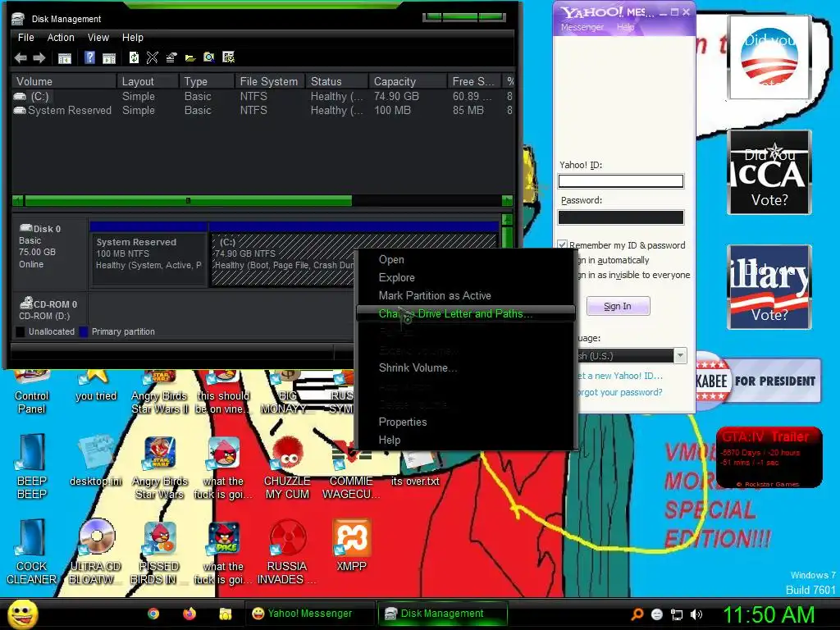Choose Shrink Volume in the context menu
Viewport: 840px width, 630px height.
coord(466,367)
